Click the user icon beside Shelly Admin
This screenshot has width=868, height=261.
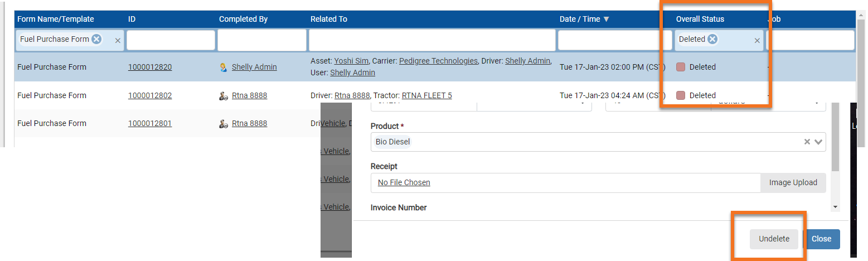click(x=224, y=67)
